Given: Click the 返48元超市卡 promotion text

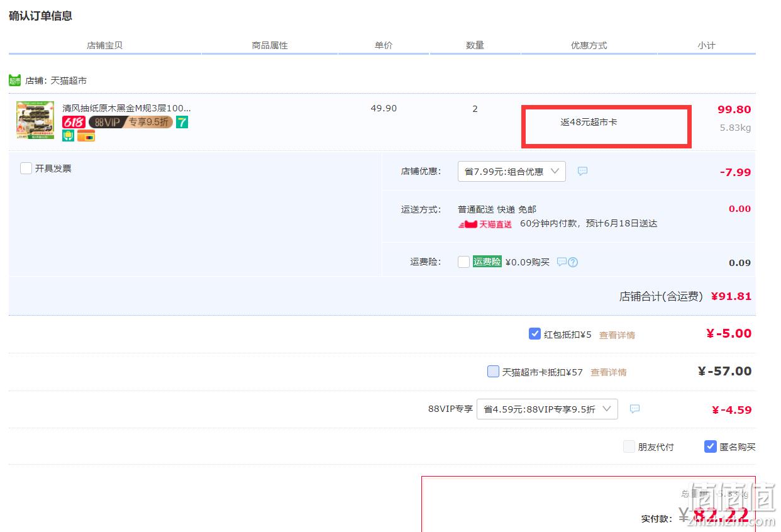Looking at the screenshot, I should tap(589, 122).
